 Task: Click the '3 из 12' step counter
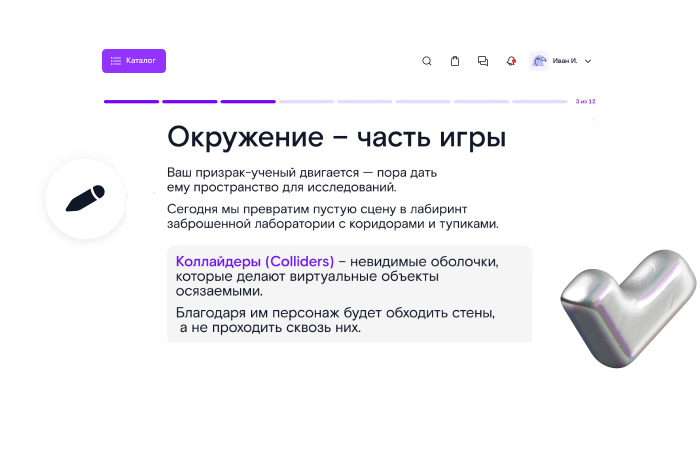(x=585, y=101)
